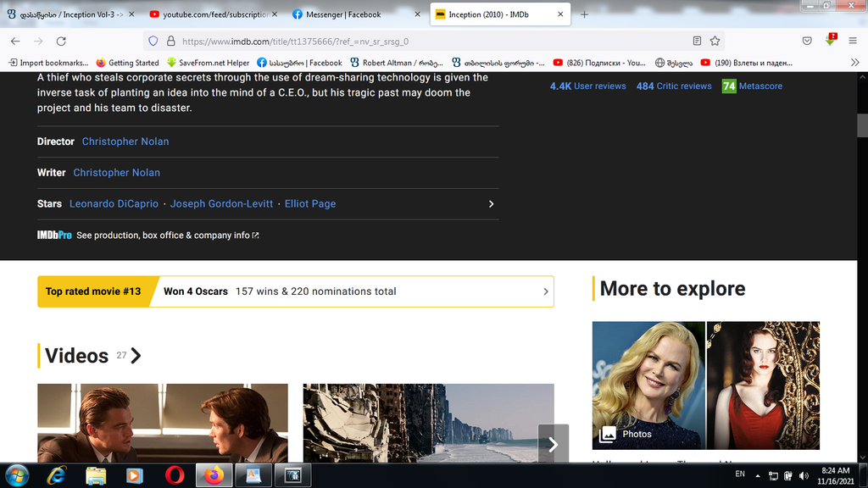
Task: Launch Internet Explorer from the taskbar
Action: [57, 475]
